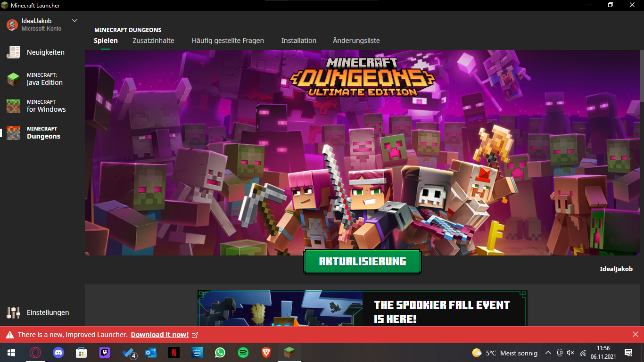Click the Download it now link

pyautogui.click(x=160, y=335)
